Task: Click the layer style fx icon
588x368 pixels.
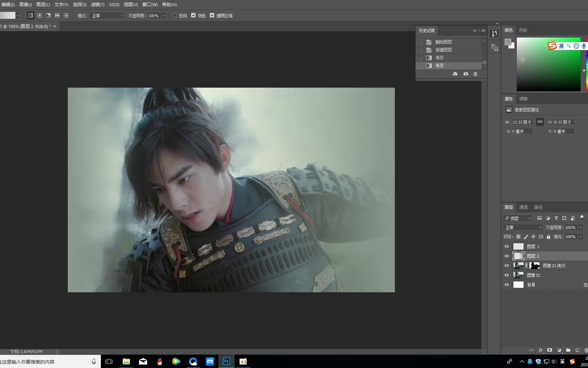Action: (x=541, y=350)
